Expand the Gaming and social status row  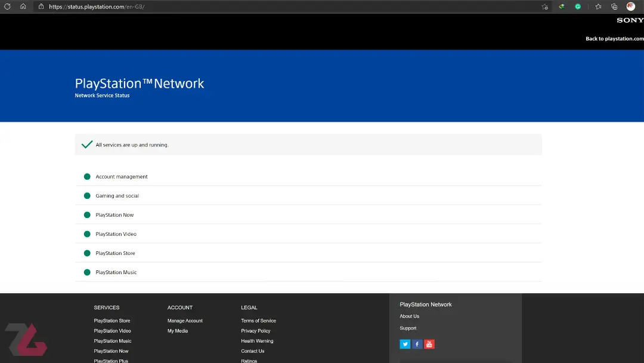pyautogui.click(x=308, y=196)
